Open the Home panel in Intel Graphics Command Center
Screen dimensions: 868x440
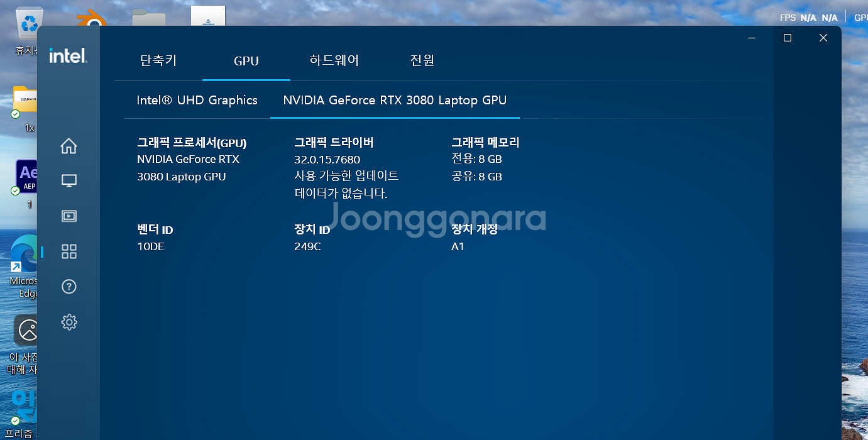(69, 146)
